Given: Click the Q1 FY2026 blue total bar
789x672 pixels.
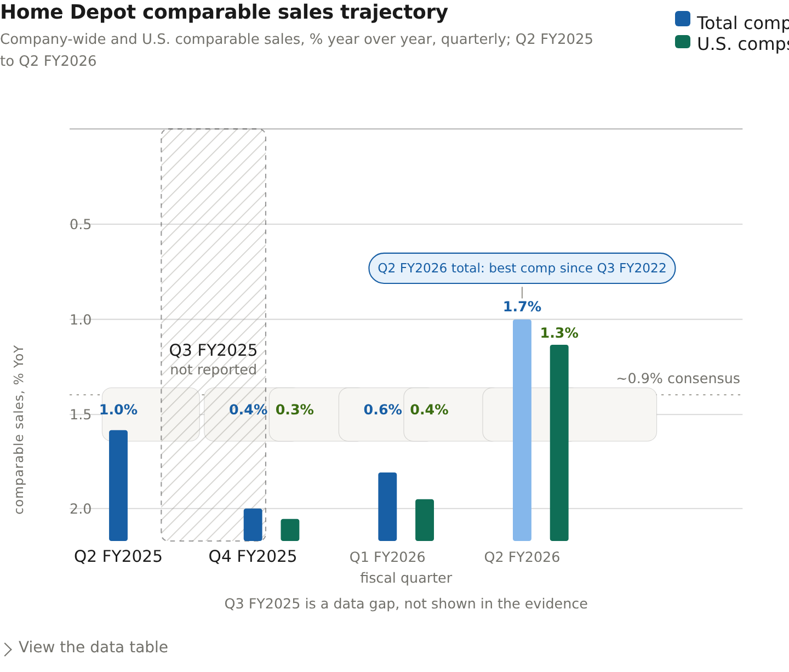Looking at the screenshot, I should click(387, 506).
